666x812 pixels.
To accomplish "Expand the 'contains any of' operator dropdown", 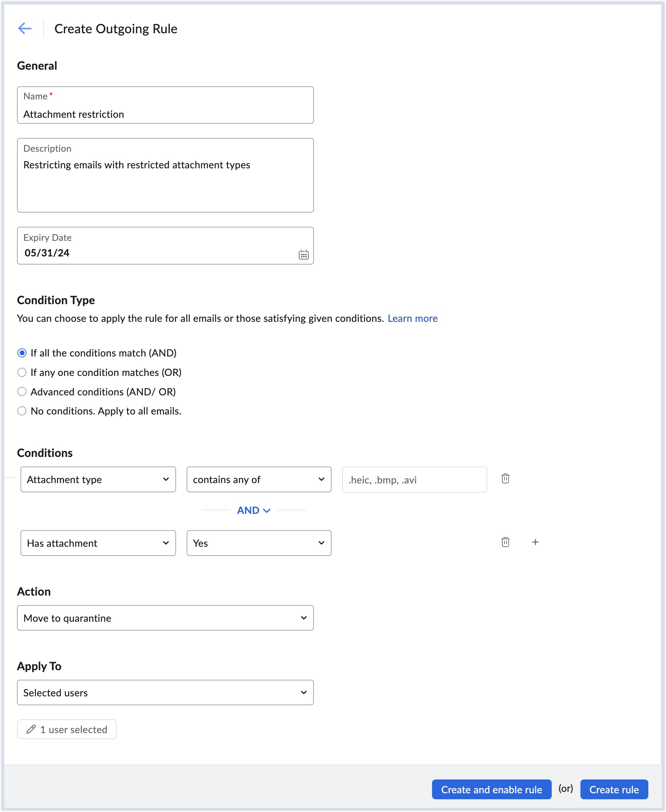I will click(258, 479).
